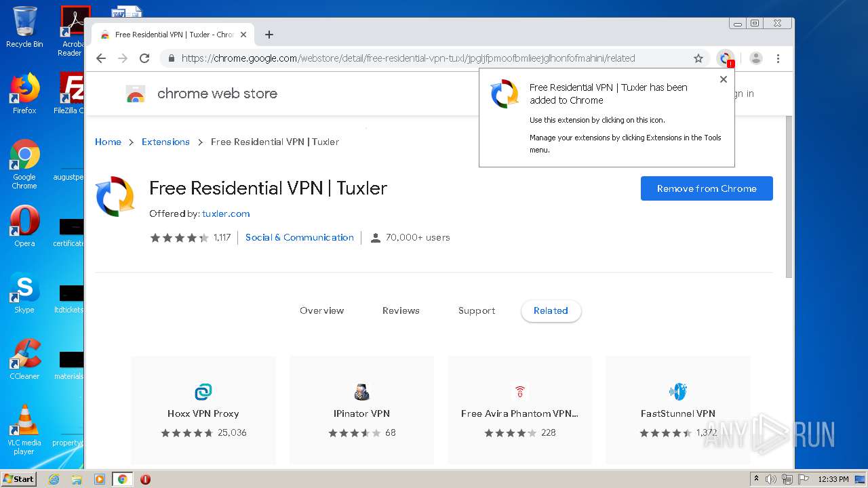The width and height of the screenshot is (868, 488).
Task: Go back to the previous page
Action: tap(101, 58)
